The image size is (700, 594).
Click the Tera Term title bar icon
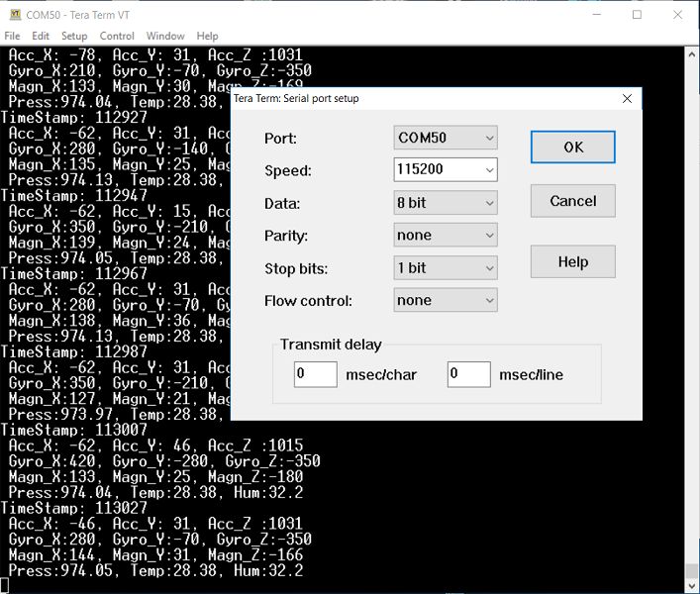(15, 15)
